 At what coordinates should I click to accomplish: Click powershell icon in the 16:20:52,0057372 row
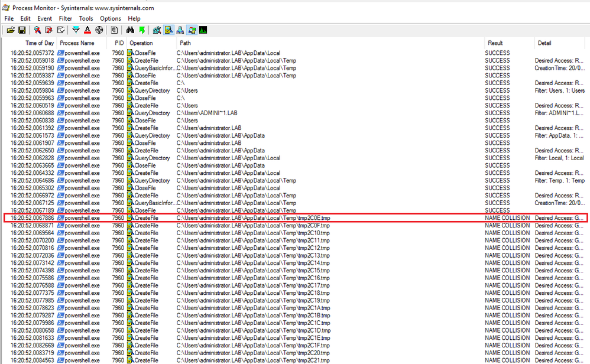click(60, 53)
